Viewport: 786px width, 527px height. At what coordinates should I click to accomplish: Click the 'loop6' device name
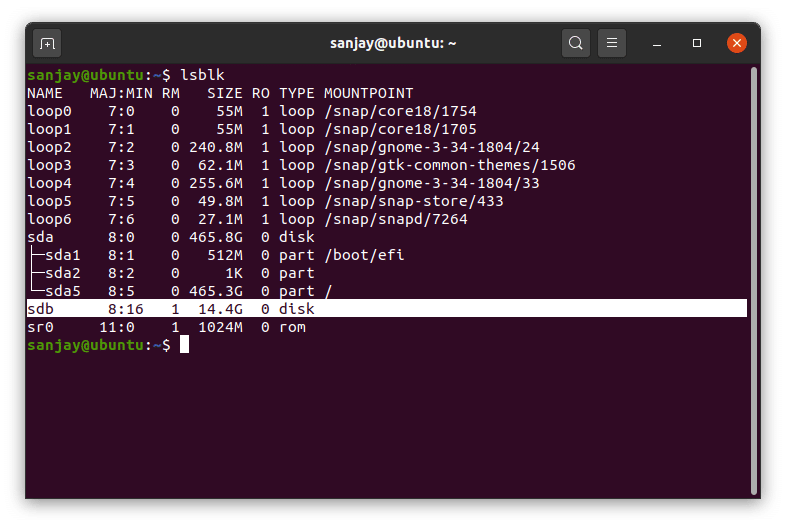pos(49,220)
